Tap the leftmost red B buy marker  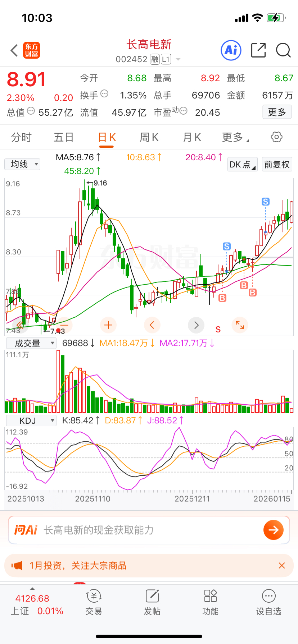coord(222,298)
